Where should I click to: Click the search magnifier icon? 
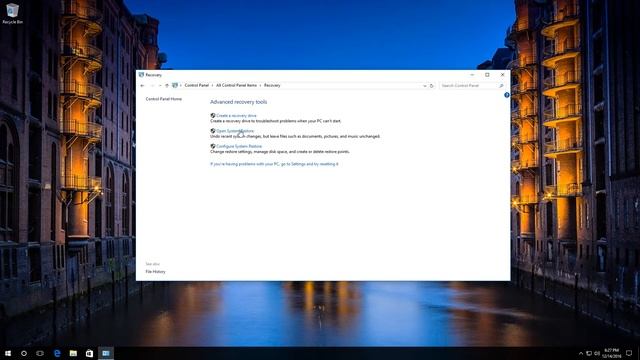pos(501,86)
